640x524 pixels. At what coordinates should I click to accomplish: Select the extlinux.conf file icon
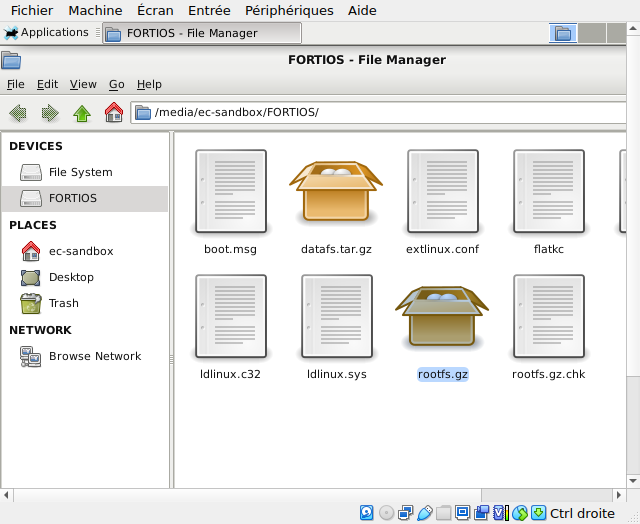tap(442, 191)
